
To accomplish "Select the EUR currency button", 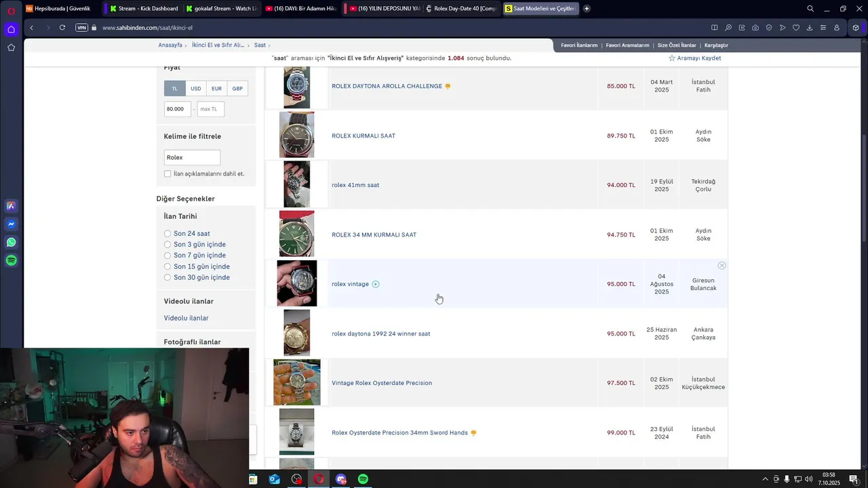I will pyautogui.click(x=216, y=89).
